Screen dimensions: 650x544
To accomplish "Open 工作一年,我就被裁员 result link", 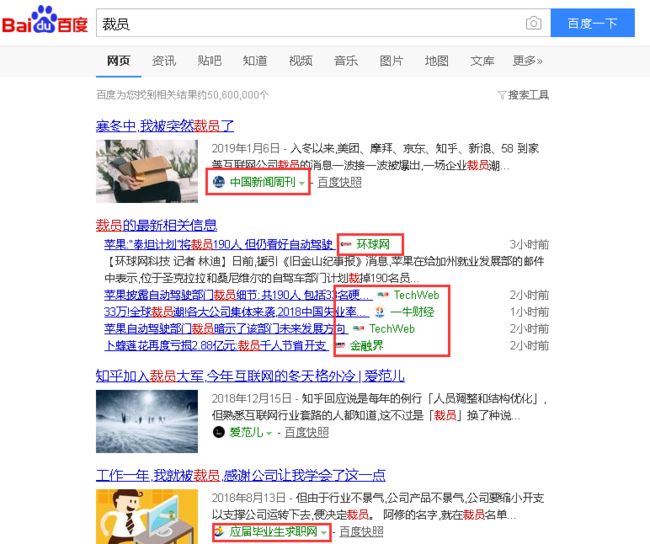I will 240,475.
